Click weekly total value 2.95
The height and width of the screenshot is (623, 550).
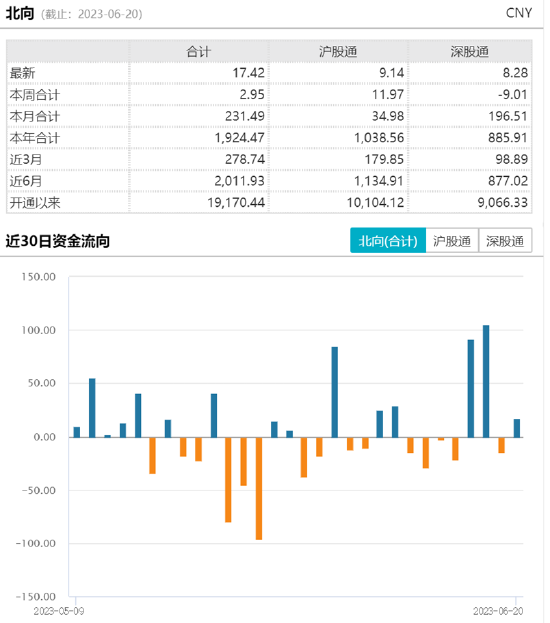pyautogui.click(x=252, y=95)
